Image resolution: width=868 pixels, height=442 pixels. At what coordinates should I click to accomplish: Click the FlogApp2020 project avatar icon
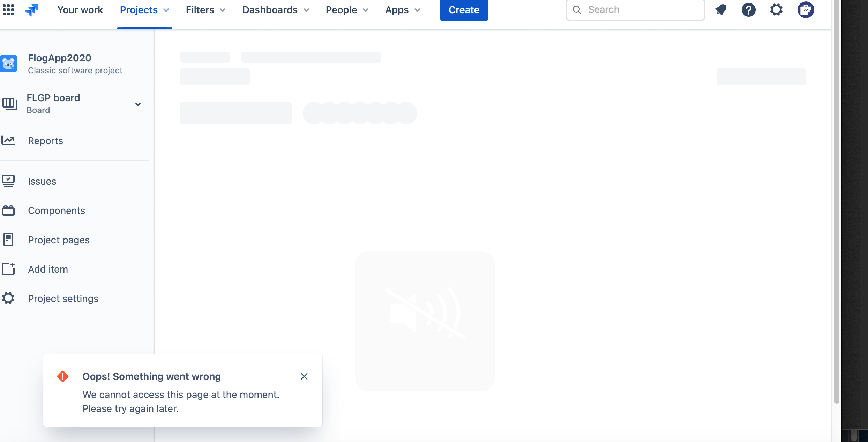pos(8,64)
